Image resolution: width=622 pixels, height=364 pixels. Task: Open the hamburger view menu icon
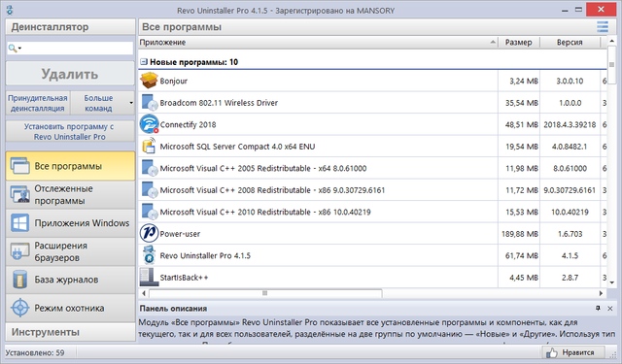[x=603, y=26]
